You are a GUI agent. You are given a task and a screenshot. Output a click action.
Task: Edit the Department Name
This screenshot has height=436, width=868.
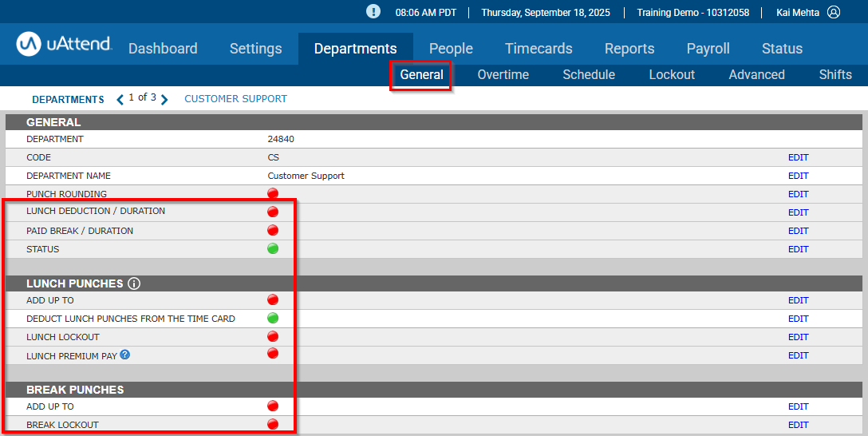click(x=799, y=176)
